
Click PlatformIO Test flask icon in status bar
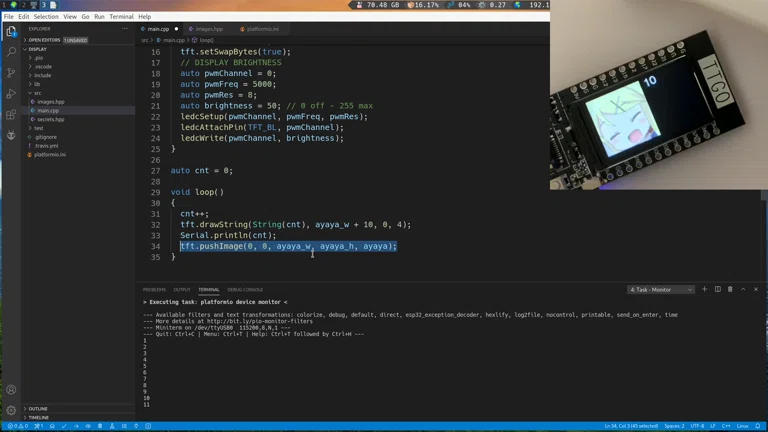coord(112,426)
